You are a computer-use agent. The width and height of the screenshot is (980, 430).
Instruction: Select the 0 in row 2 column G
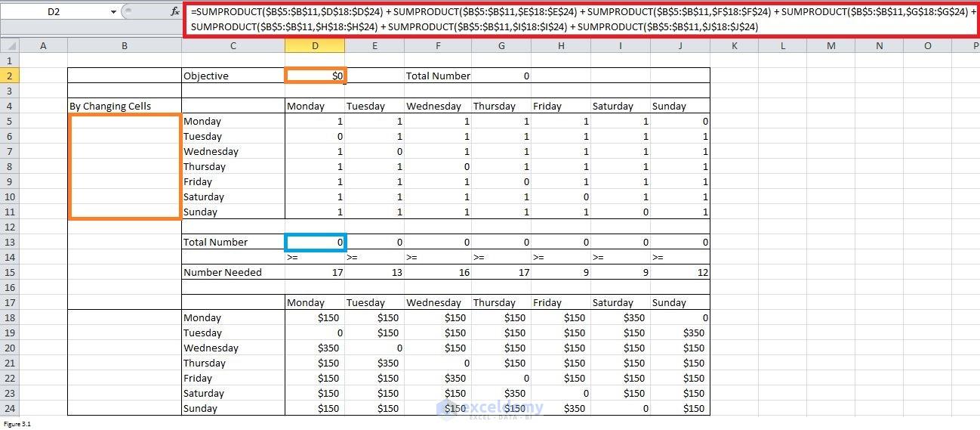pos(501,76)
